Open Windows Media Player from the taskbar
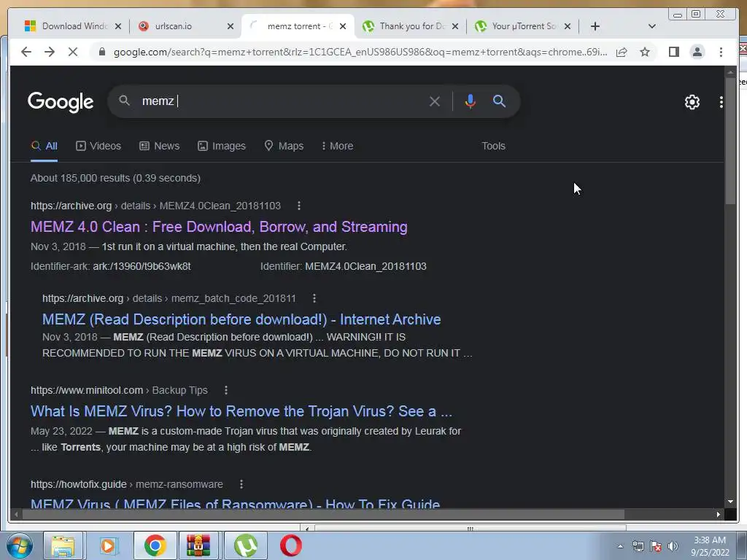This screenshot has height=560, width=747. click(108, 546)
